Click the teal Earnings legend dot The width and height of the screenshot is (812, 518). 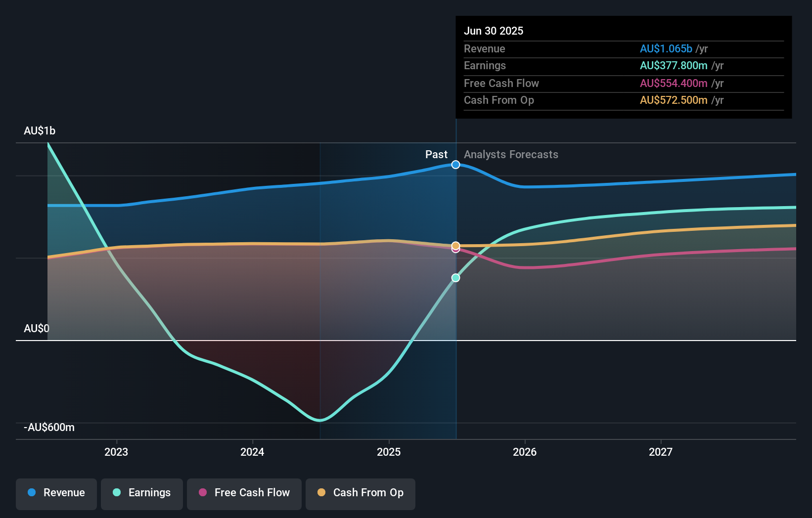(x=116, y=493)
